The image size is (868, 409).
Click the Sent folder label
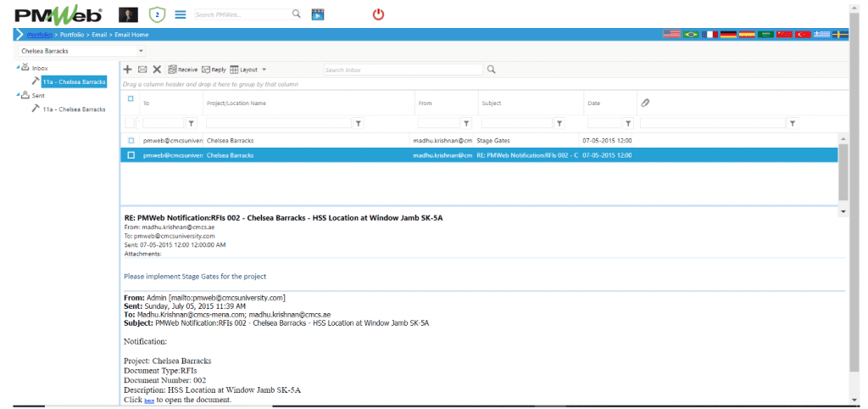38,95
